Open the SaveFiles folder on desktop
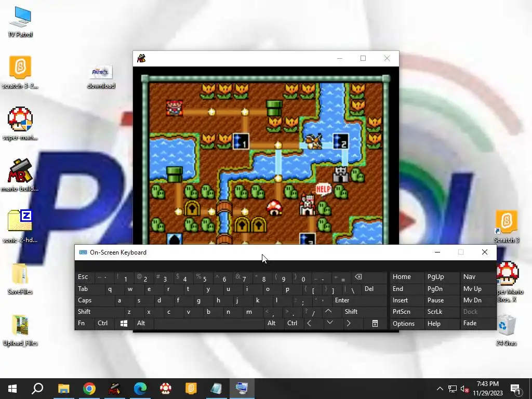 pos(20,278)
